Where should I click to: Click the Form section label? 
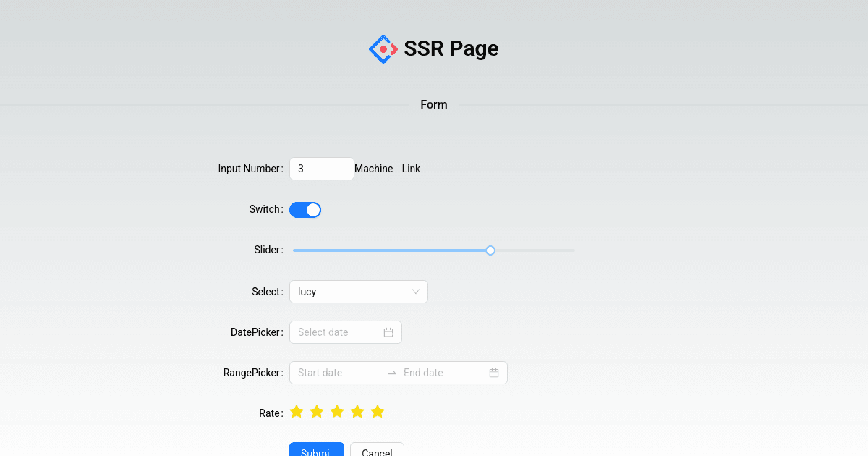click(433, 104)
